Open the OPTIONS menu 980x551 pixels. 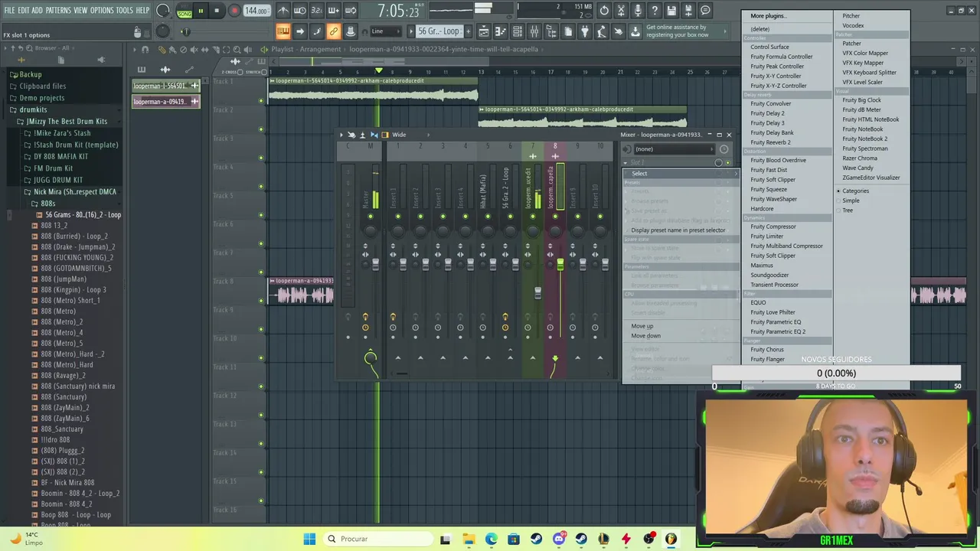102,11
